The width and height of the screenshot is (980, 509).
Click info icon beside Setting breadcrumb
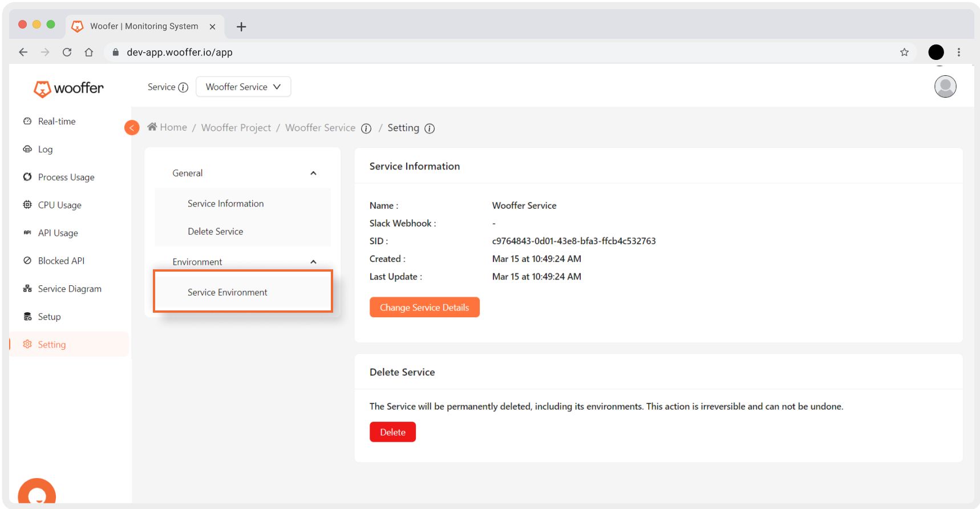tap(430, 128)
